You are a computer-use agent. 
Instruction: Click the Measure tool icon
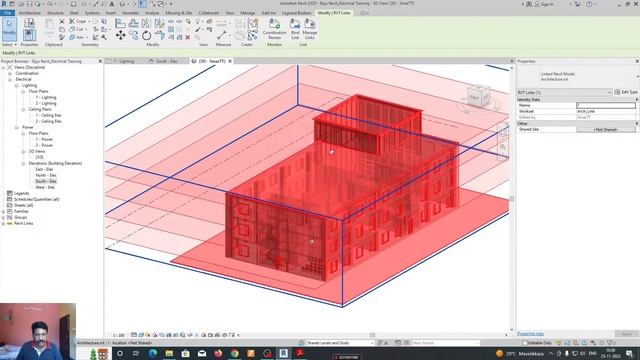tap(222, 35)
